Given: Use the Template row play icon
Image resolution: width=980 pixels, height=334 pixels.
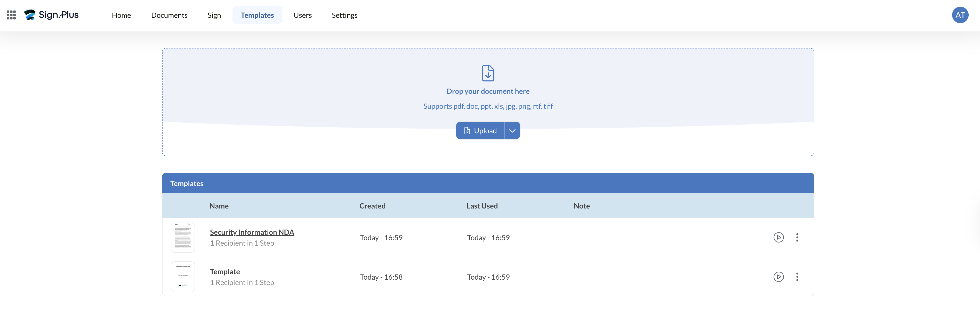Looking at the screenshot, I should [x=778, y=277].
